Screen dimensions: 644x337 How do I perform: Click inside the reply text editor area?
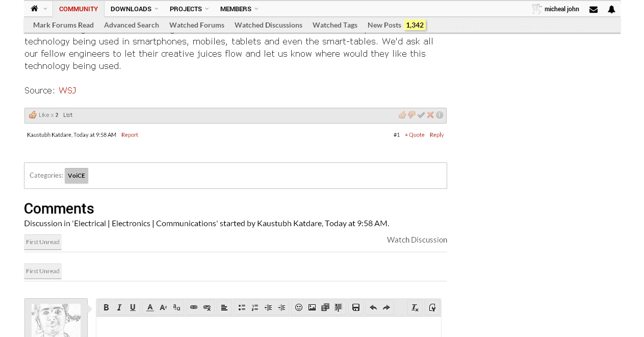point(269,327)
